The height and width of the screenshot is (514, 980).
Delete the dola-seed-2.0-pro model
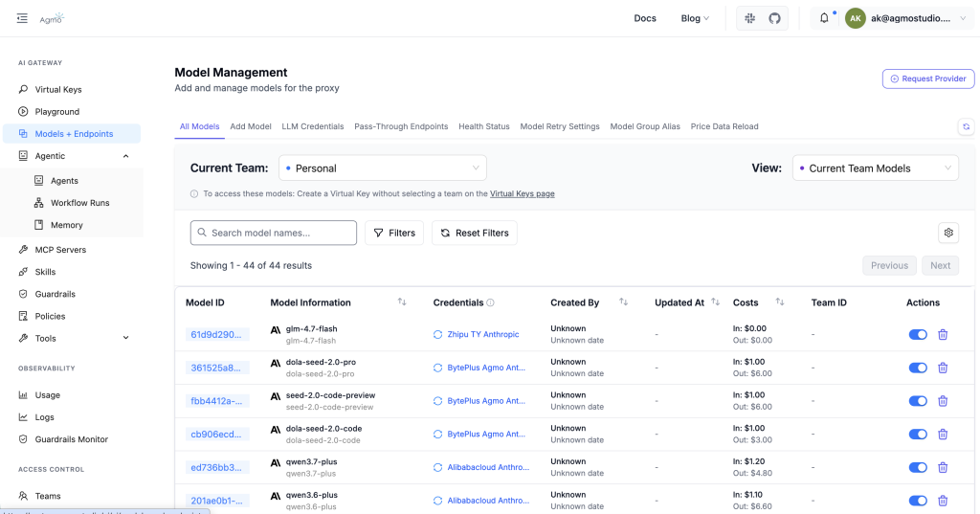click(943, 368)
